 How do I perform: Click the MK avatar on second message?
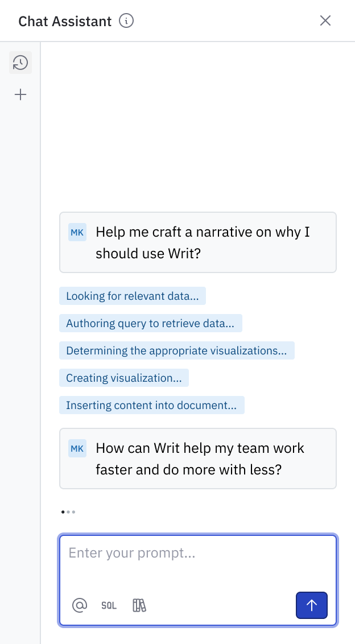(x=77, y=448)
